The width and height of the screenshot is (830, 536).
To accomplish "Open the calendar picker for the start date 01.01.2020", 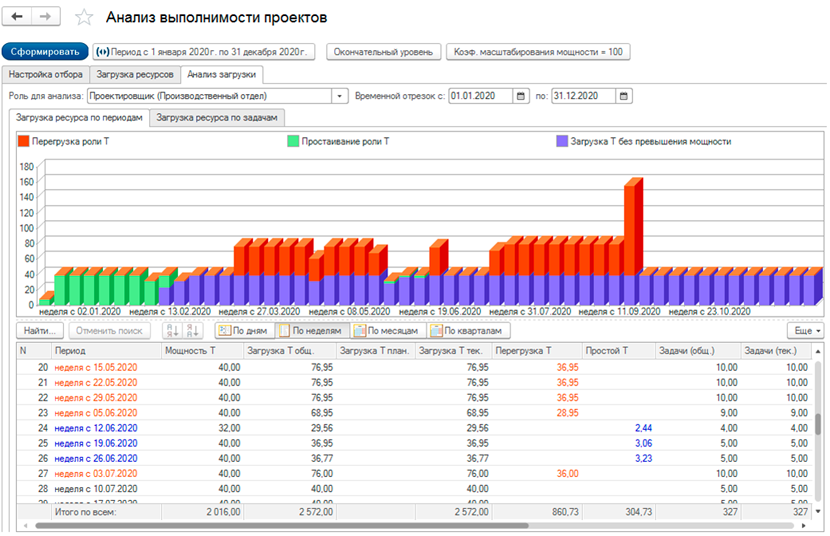I will [x=521, y=96].
